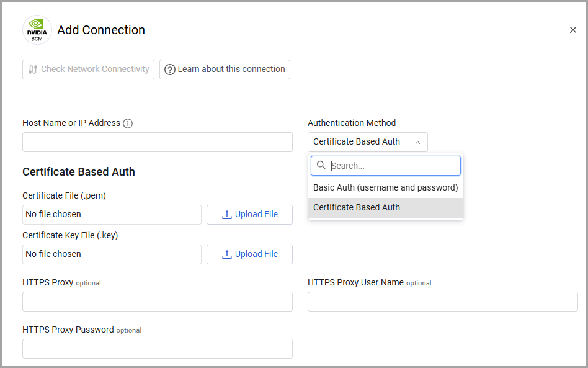
Task: Click the NVIDIA BCM logo icon
Action: 37,30
